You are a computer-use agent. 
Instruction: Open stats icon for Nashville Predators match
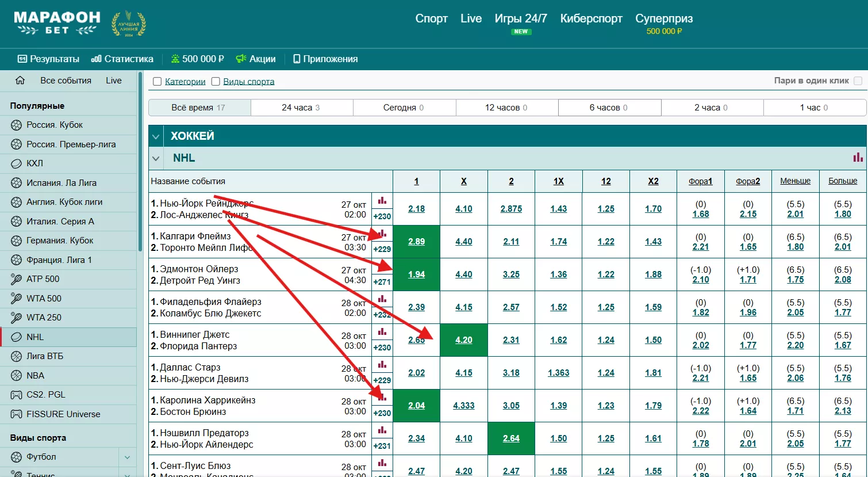click(x=382, y=430)
